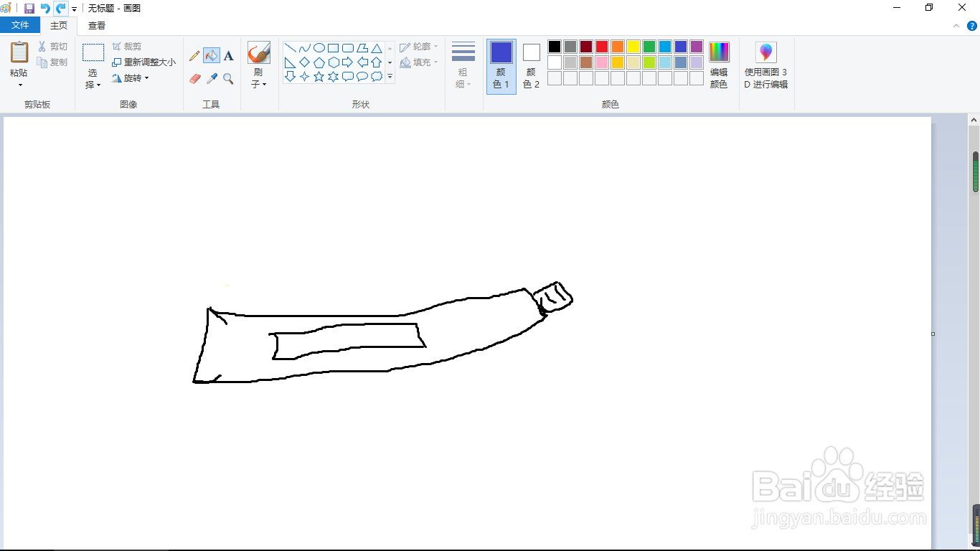This screenshot has height=551, width=980.
Task: Click the Copy button (复制)
Action: 52,62
